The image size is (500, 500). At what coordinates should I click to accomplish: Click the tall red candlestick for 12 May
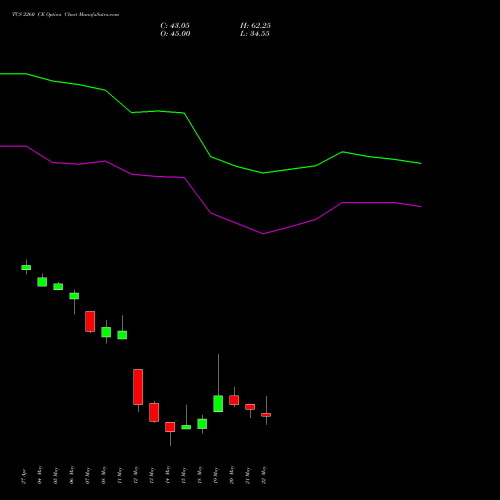138,387
